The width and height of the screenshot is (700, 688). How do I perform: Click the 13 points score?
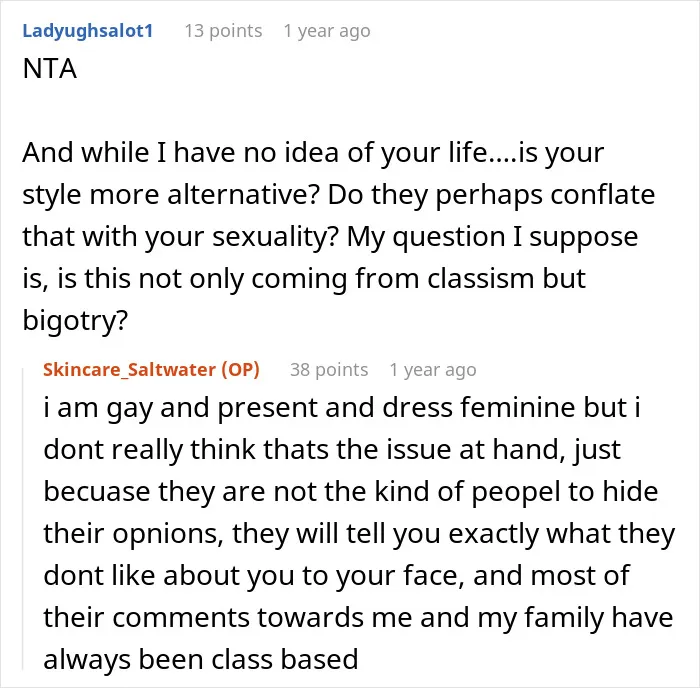223,31
